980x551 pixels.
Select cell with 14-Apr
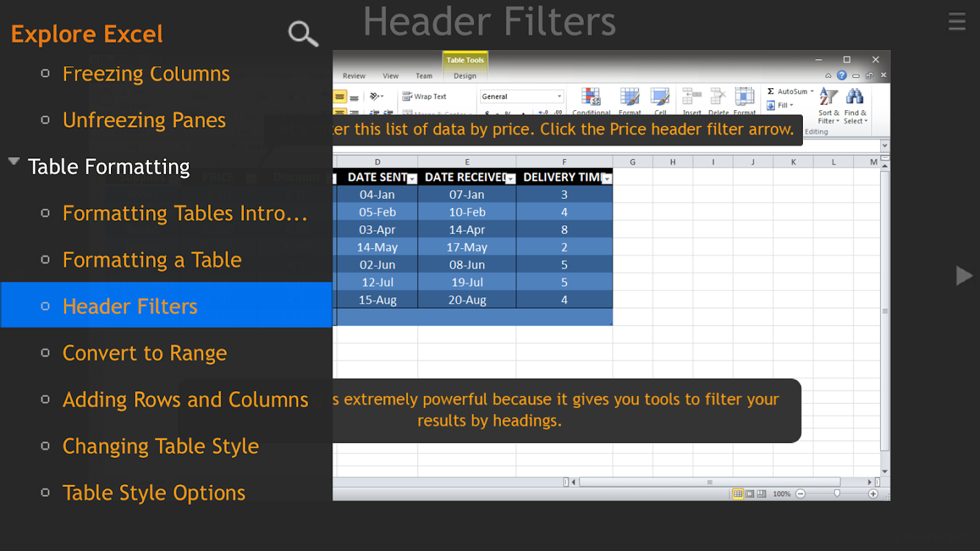467,230
